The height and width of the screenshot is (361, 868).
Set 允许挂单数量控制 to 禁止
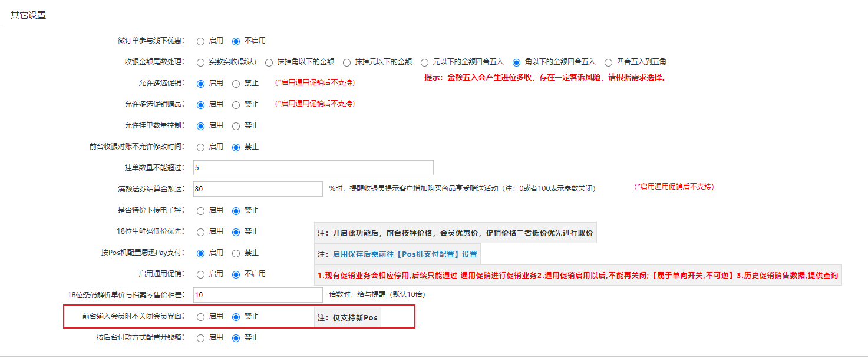[236, 126]
